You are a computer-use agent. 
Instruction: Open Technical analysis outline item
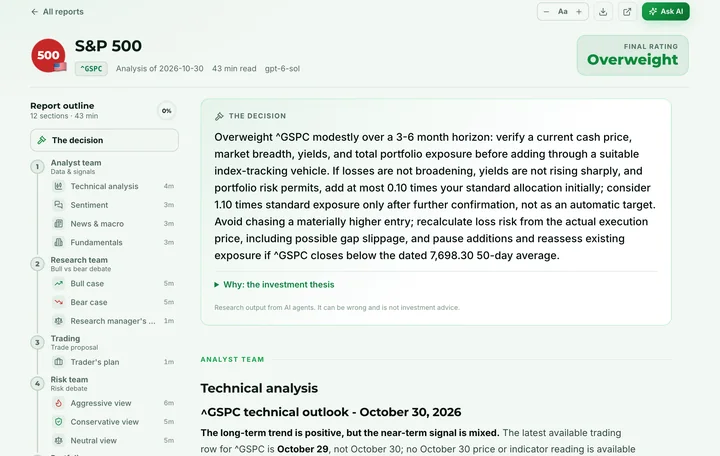[x=113, y=186]
